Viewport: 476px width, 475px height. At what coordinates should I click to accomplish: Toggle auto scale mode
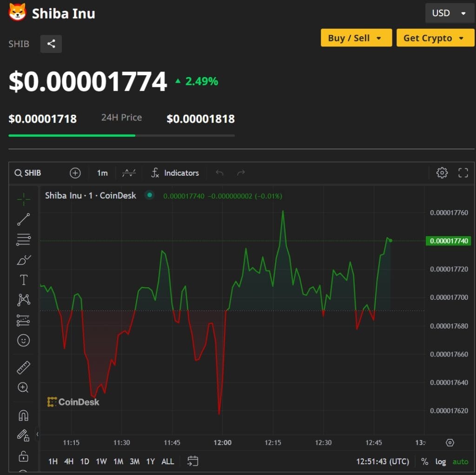(x=460, y=462)
